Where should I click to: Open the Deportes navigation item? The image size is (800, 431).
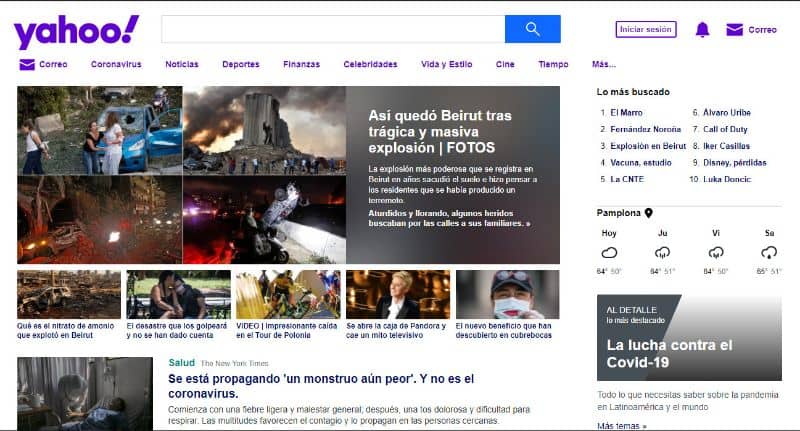pyautogui.click(x=241, y=64)
